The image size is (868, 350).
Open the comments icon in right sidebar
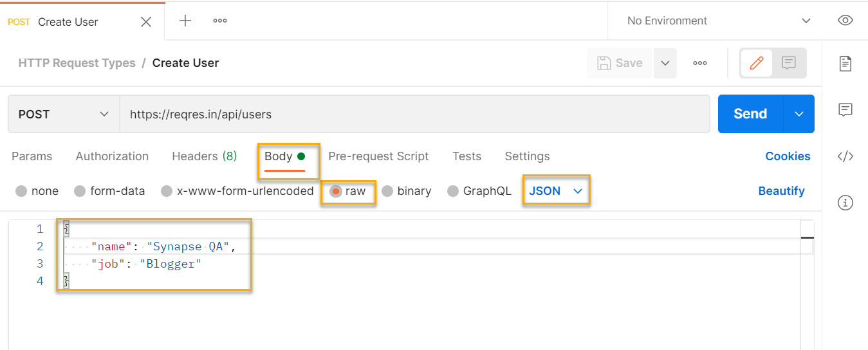(x=845, y=109)
